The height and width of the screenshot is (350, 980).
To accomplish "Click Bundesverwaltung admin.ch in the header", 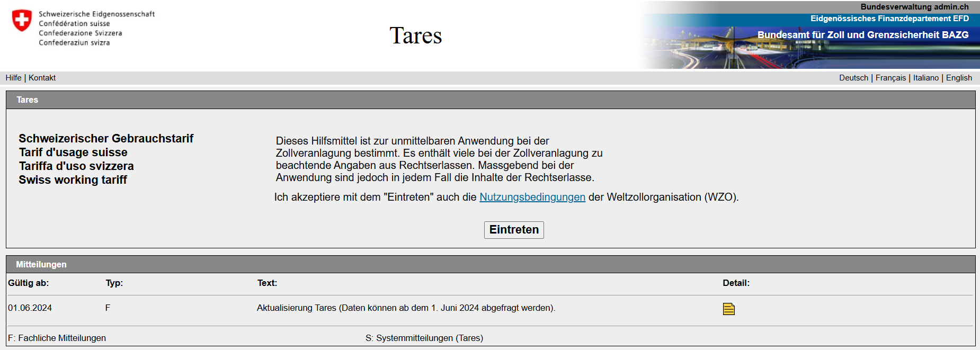I will click(x=914, y=7).
